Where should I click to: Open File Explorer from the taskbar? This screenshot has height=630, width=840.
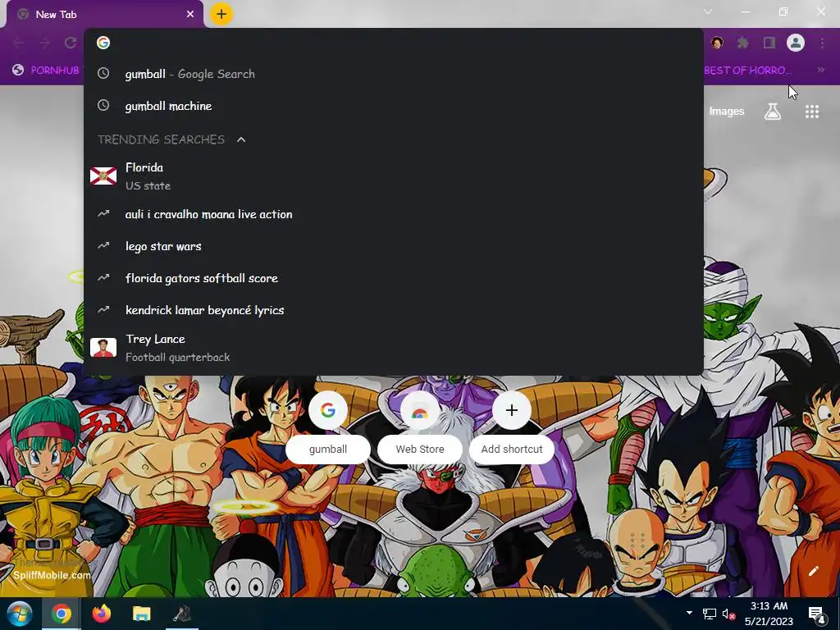[x=141, y=614]
